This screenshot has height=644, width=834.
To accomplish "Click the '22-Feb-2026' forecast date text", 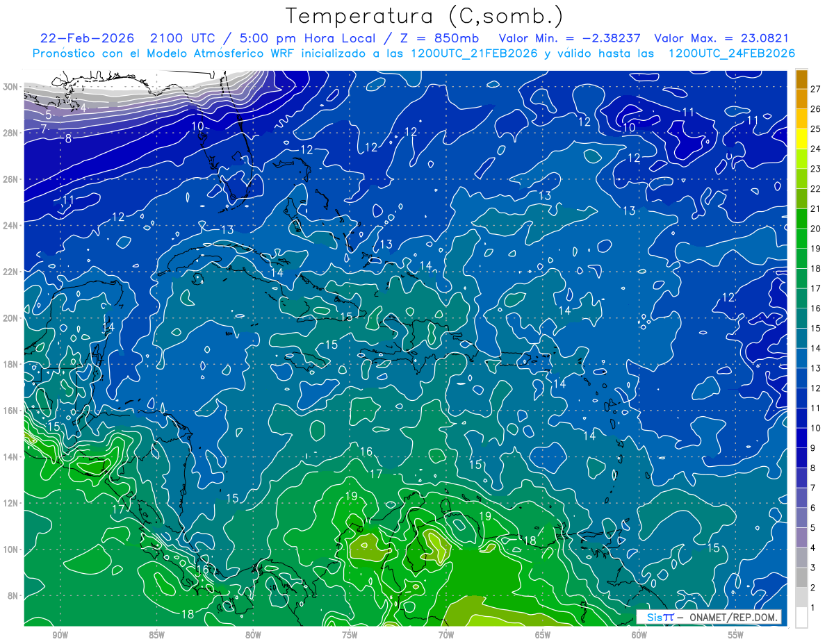I will click(86, 39).
